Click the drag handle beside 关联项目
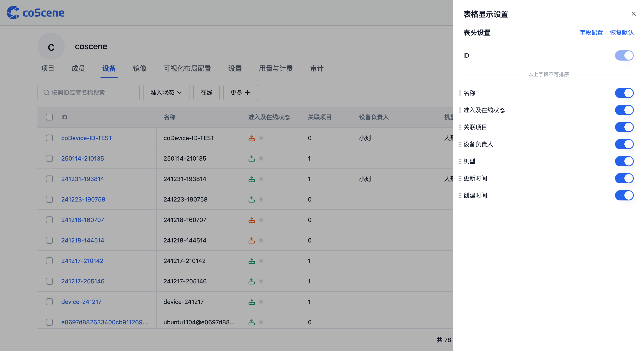 pos(460,127)
